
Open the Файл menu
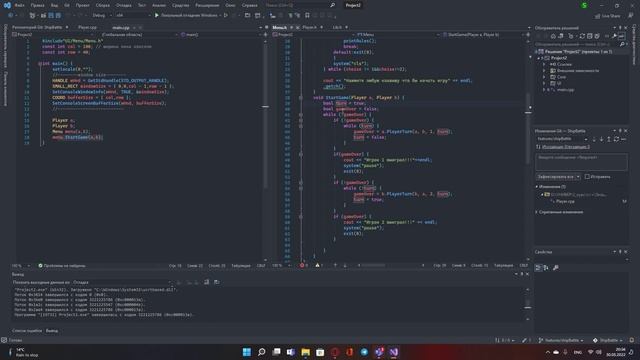(x=19, y=5)
